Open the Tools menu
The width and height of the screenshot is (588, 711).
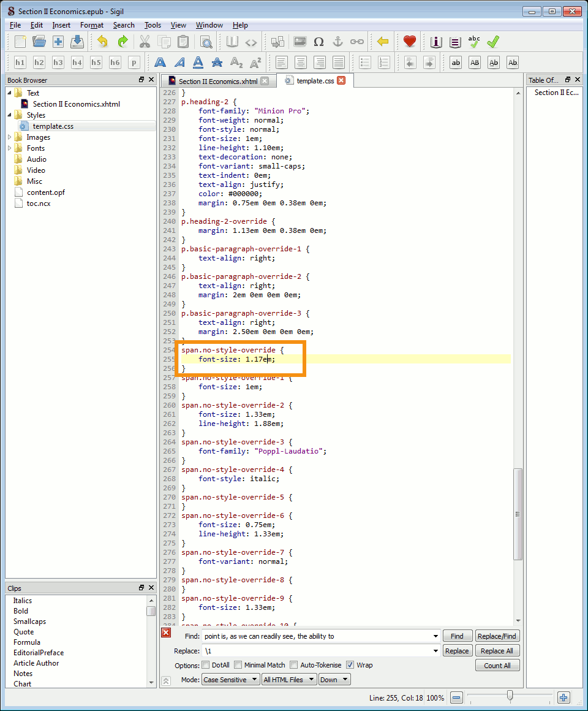point(153,25)
